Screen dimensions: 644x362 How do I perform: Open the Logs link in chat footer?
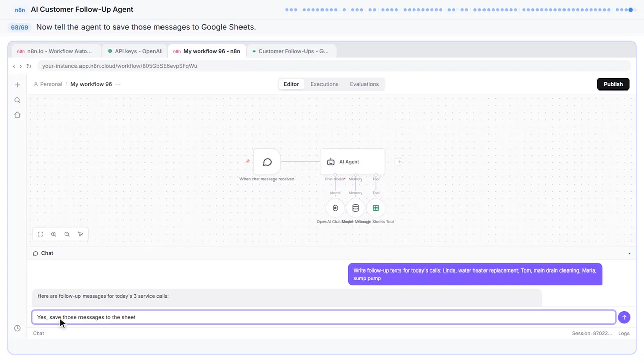[x=624, y=333]
